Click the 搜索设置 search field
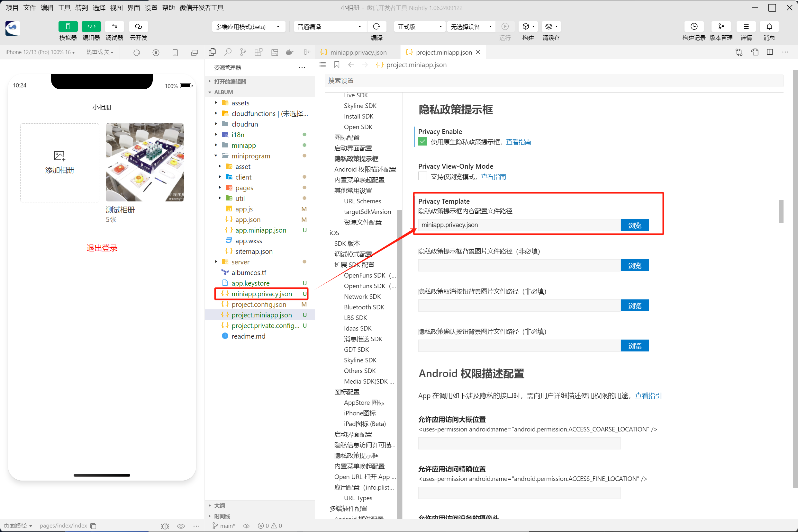 click(x=554, y=81)
